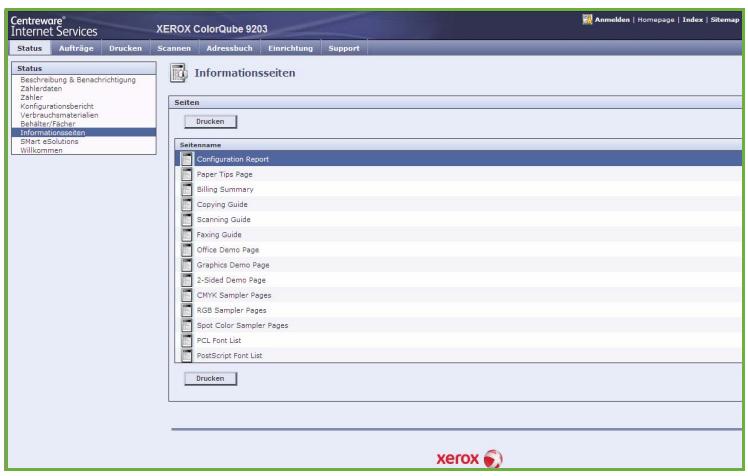
Task: Click the page icon beside PCL Font List
Action: coord(187,341)
